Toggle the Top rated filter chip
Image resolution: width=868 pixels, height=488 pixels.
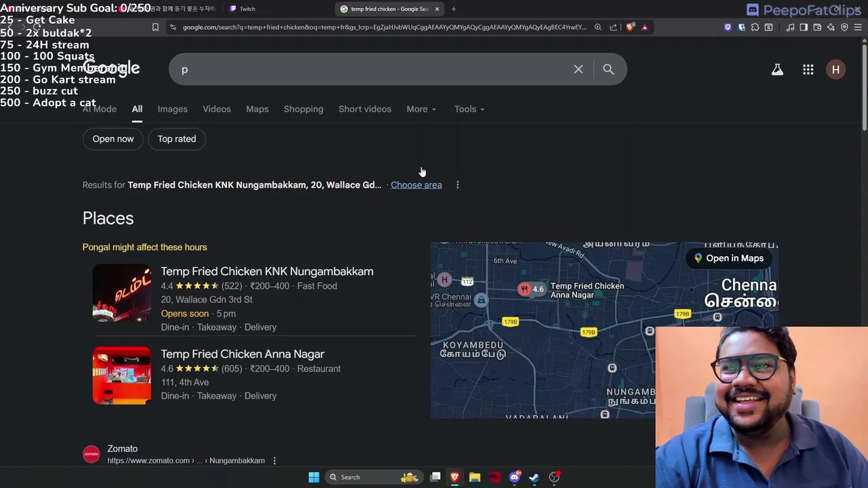pyautogui.click(x=177, y=139)
